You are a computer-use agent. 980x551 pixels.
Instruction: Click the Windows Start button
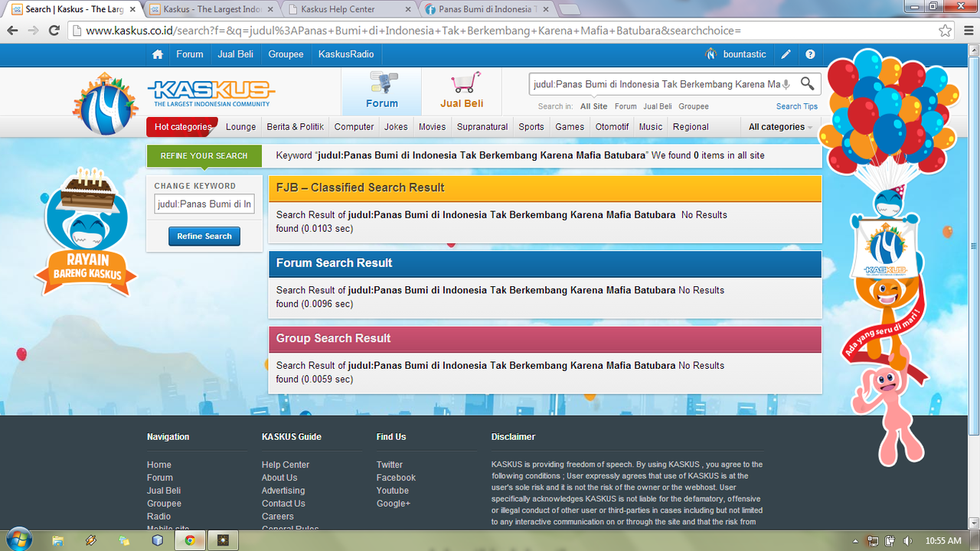coord(18,540)
